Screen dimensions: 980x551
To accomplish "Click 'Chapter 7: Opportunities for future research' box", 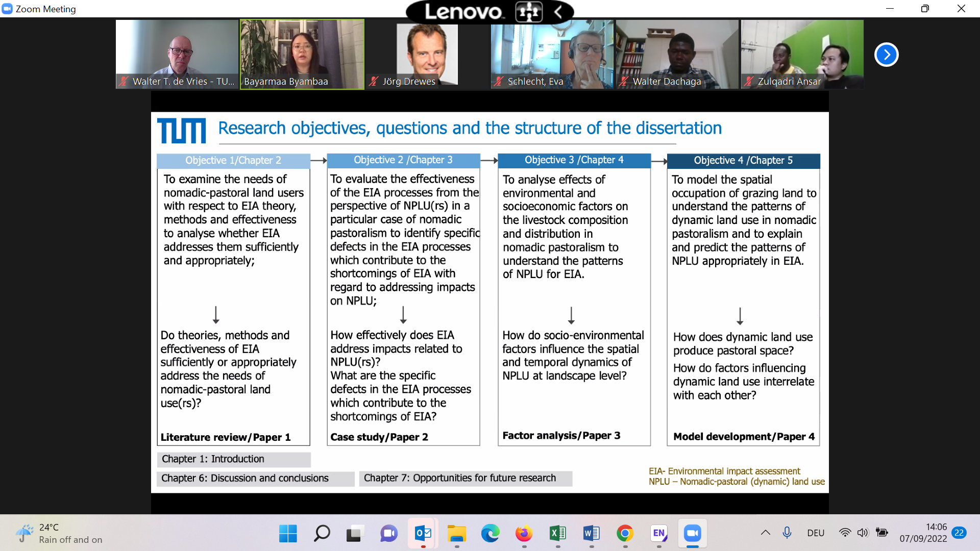I will coord(465,479).
